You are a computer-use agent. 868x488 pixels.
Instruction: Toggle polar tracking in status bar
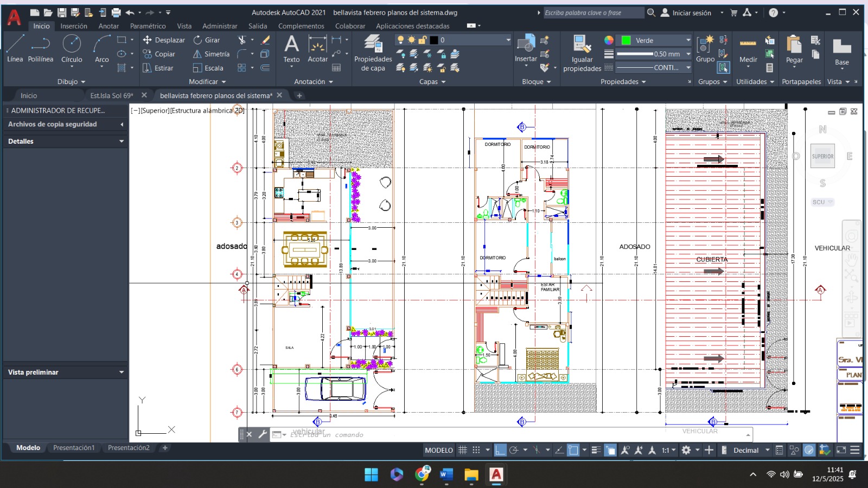tap(514, 450)
